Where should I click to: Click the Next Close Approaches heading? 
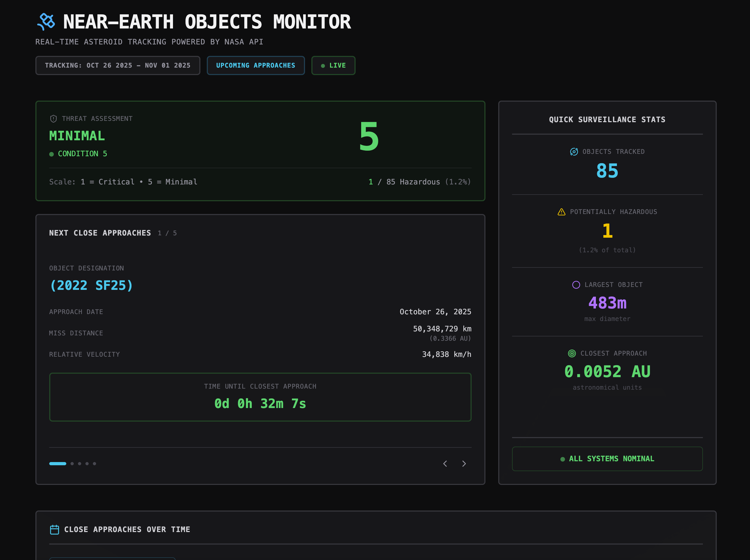pyautogui.click(x=100, y=233)
